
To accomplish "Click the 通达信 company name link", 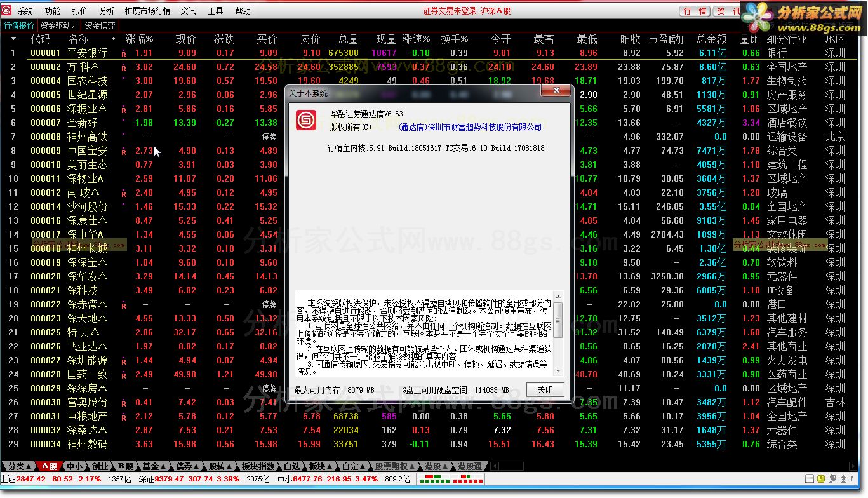I will 471,127.
